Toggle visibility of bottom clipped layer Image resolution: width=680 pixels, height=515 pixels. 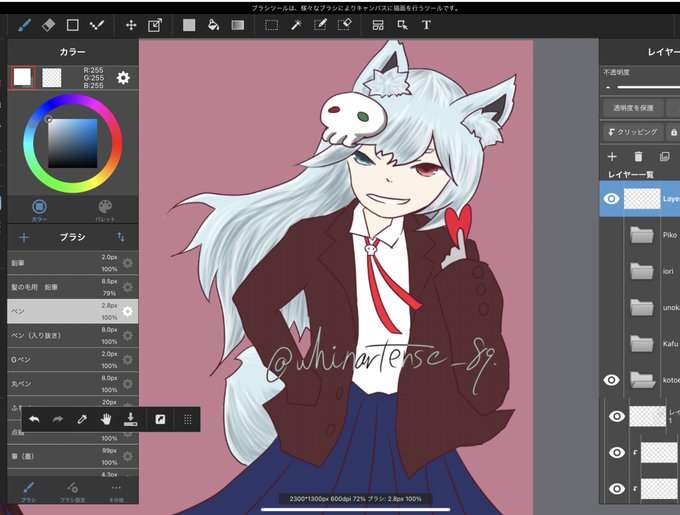[x=617, y=489]
